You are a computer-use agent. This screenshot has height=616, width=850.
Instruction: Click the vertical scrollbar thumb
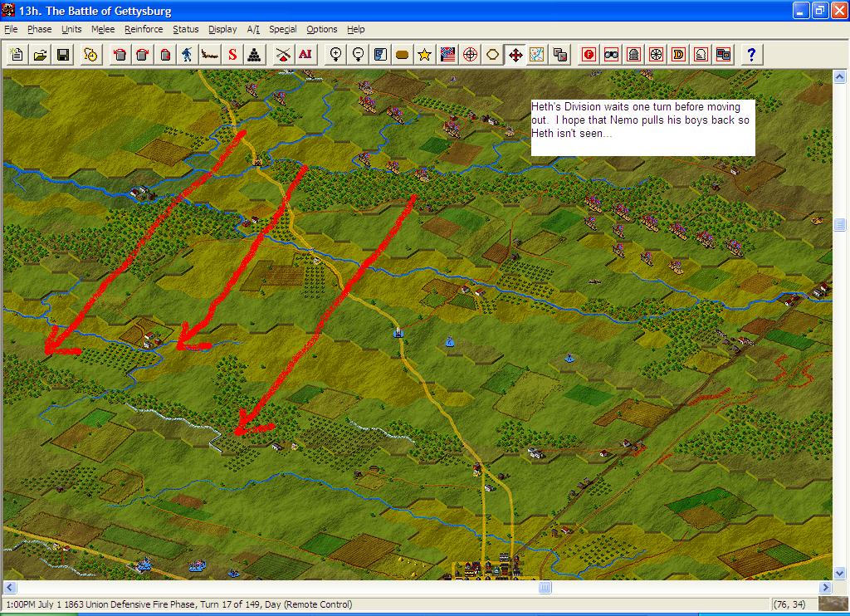(x=840, y=224)
